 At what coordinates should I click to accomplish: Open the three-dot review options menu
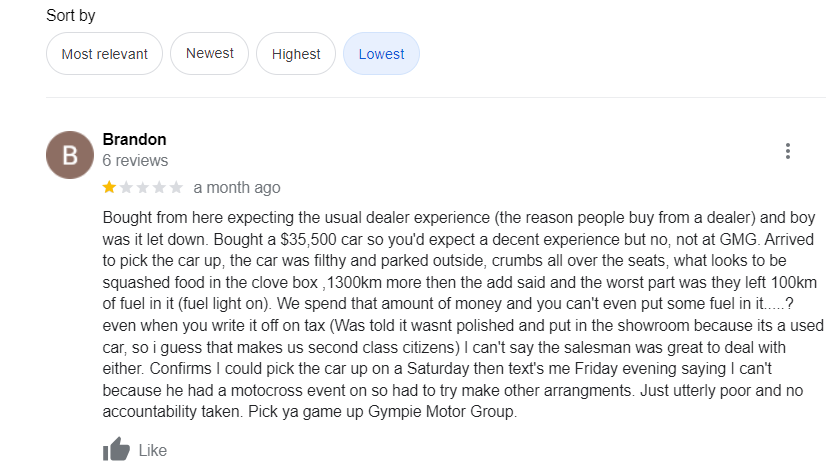pyautogui.click(x=788, y=151)
